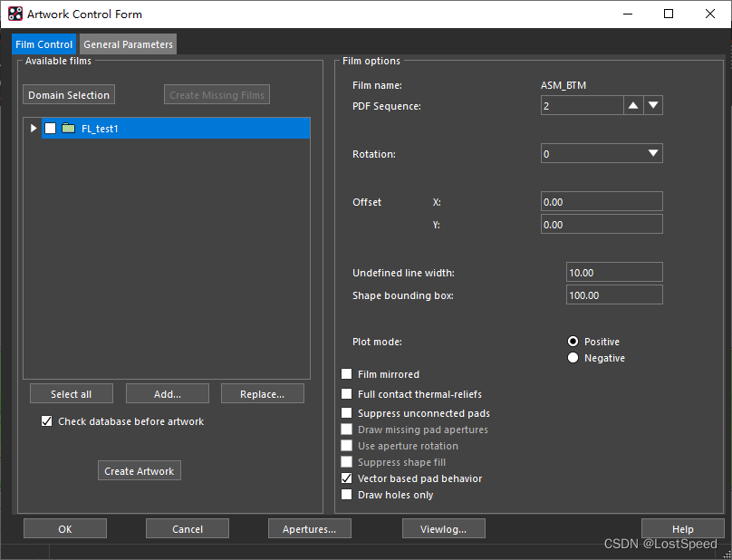Image resolution: width=732 pixels, height=560 pixels.
Task: Enable the Film mirrored option
Action: 347,374
